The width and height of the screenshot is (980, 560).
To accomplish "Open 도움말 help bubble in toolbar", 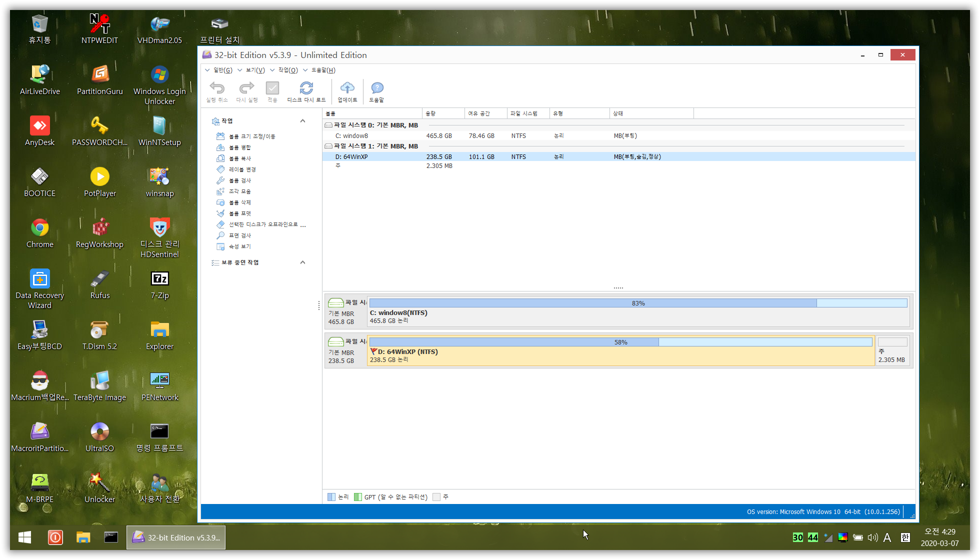I will point(377,88).
